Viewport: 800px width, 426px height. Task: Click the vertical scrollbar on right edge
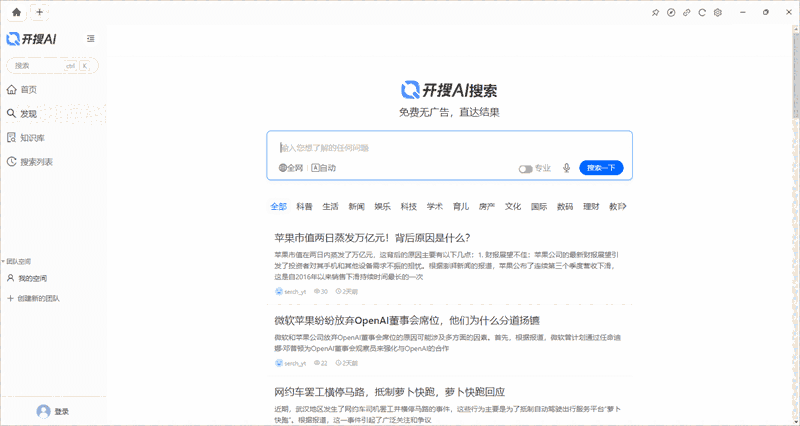click(x=796, y=77)
